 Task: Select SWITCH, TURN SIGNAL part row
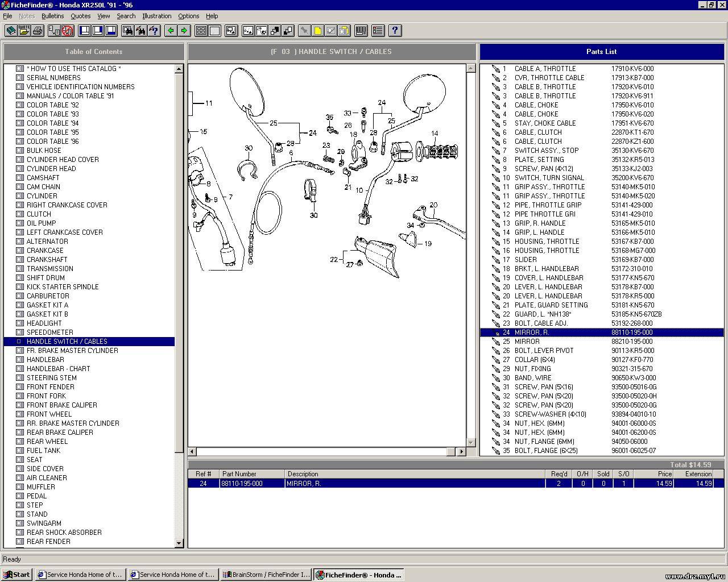click(x=602, y=178)
